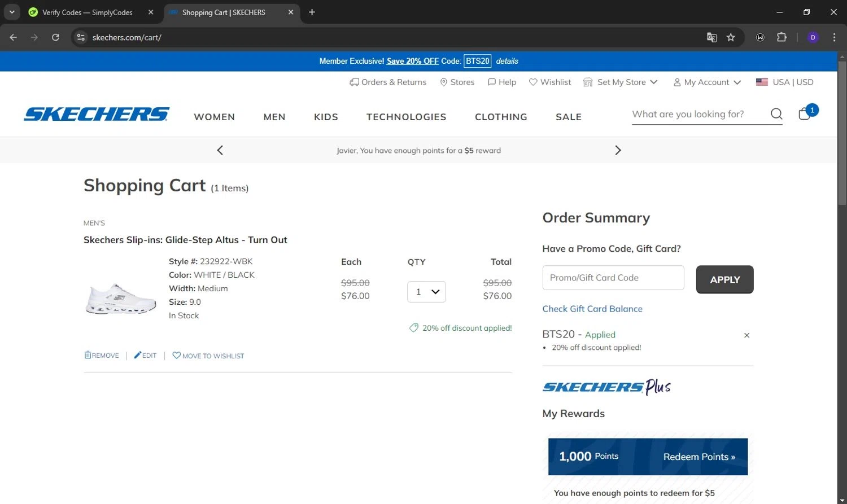Open the MEN menu
Viewport: 847px width, 504px height.
click(x=274, y=117)
